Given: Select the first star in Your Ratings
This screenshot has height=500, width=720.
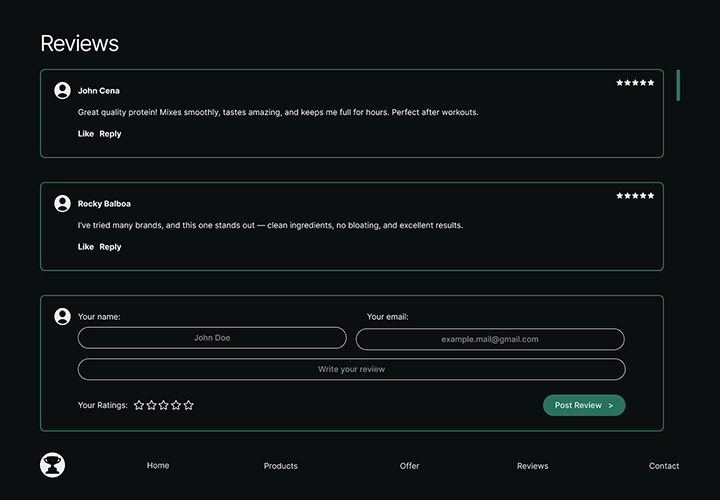Looking at the screenshot, I should [x=139, y=405].
